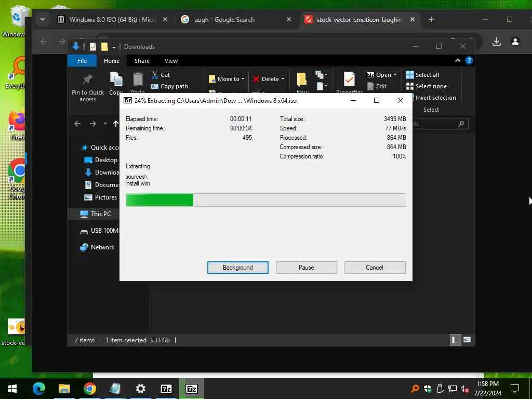Click Explorer Forward navigation arrow
532x399 pixels.
tap(92, 124)
